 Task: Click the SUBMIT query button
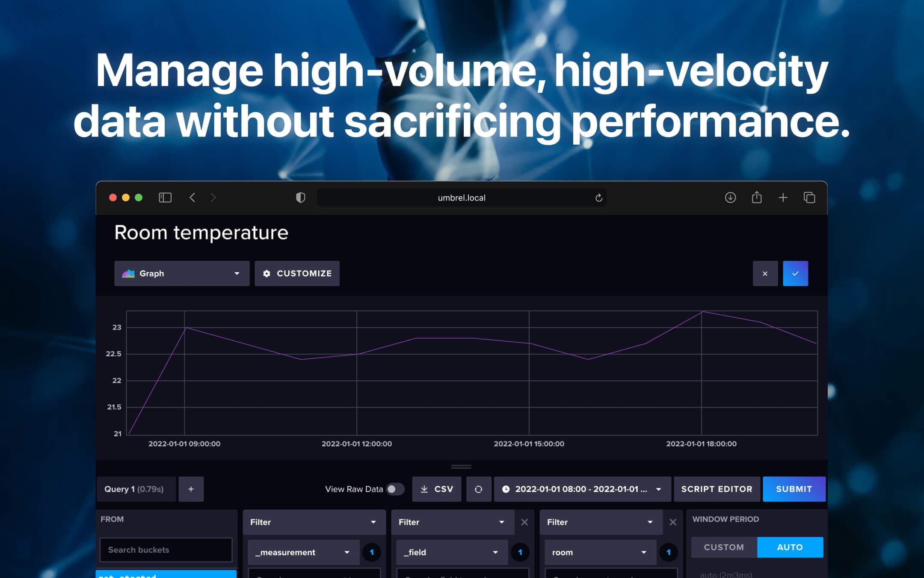click(x=794, y=489)
